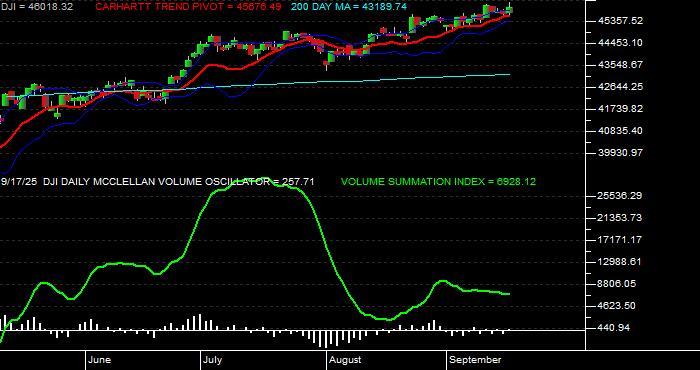Viewport: 700px width, 370px height.
Task: Click the price axis label 40835.40
Action: (x=620, y=131)
